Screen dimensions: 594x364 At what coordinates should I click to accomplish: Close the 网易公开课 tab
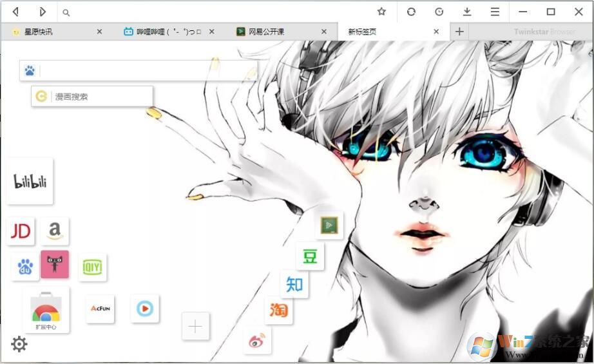(324, 32)
